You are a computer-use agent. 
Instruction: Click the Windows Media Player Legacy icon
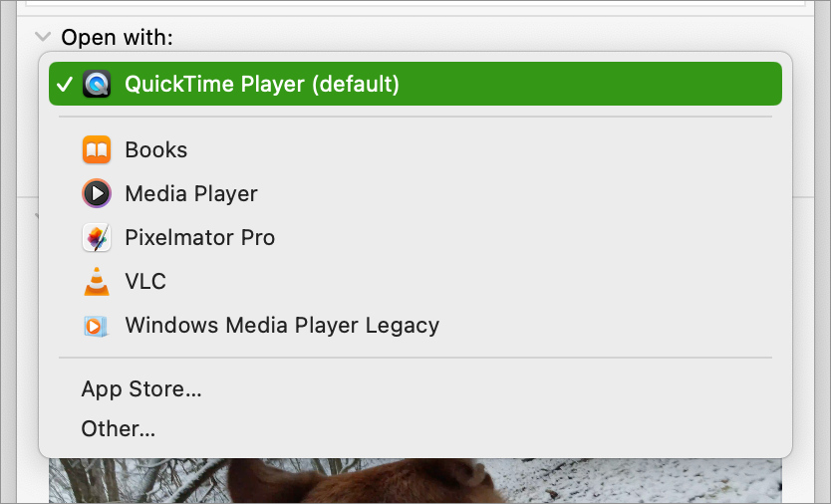pyautogui.click(x=96, y=326)
